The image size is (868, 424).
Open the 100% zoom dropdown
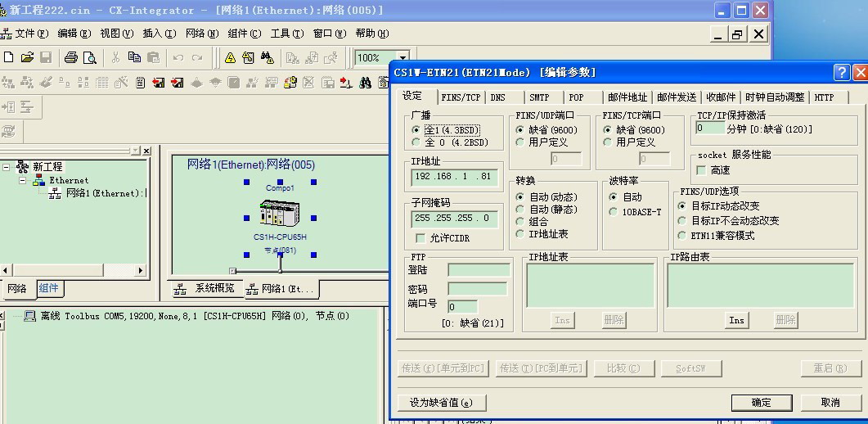coord(380,57)
